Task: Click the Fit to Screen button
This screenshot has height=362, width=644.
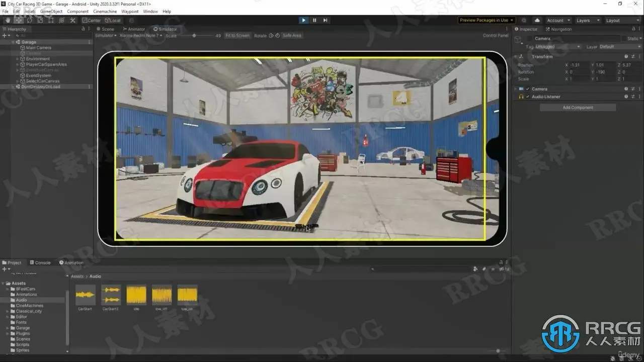Action: click(x=237, y=36)
